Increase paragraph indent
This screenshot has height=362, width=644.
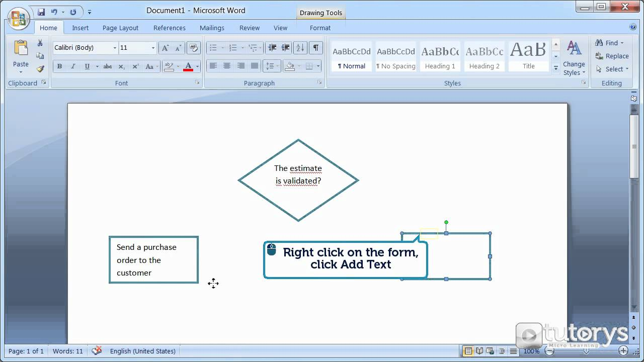click(x=285, y=48)
